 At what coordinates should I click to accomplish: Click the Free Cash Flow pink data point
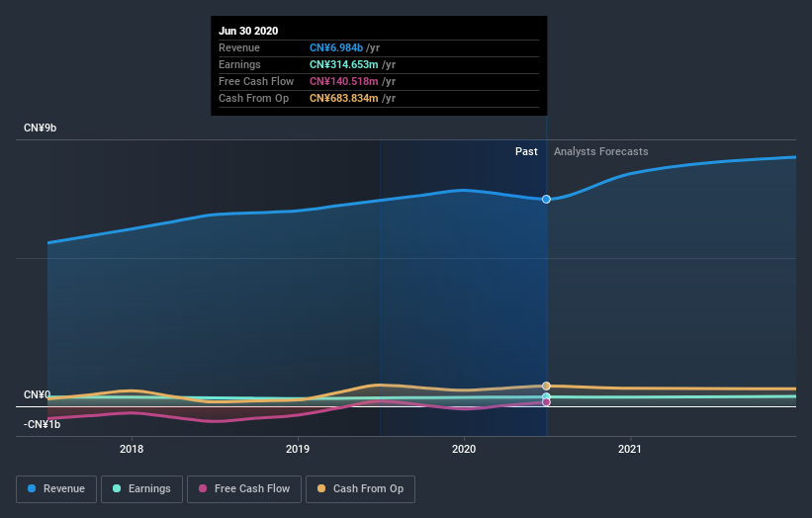[546, 402]
